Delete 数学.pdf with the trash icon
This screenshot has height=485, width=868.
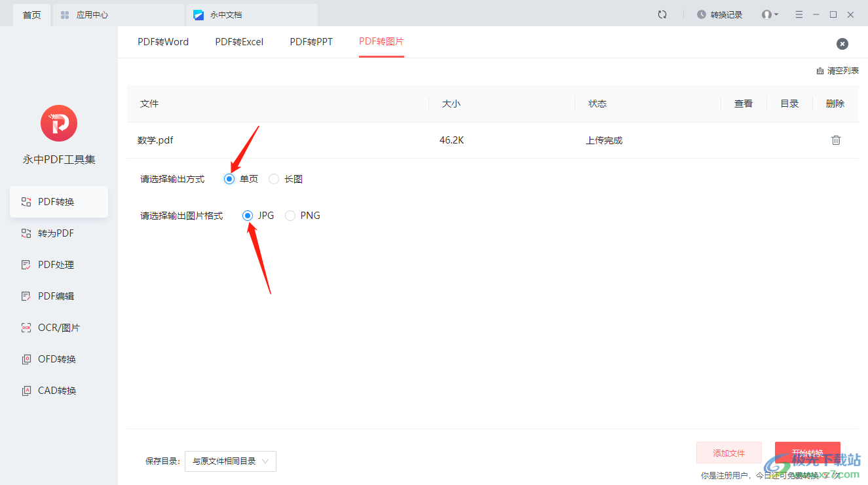click(836, 140)
